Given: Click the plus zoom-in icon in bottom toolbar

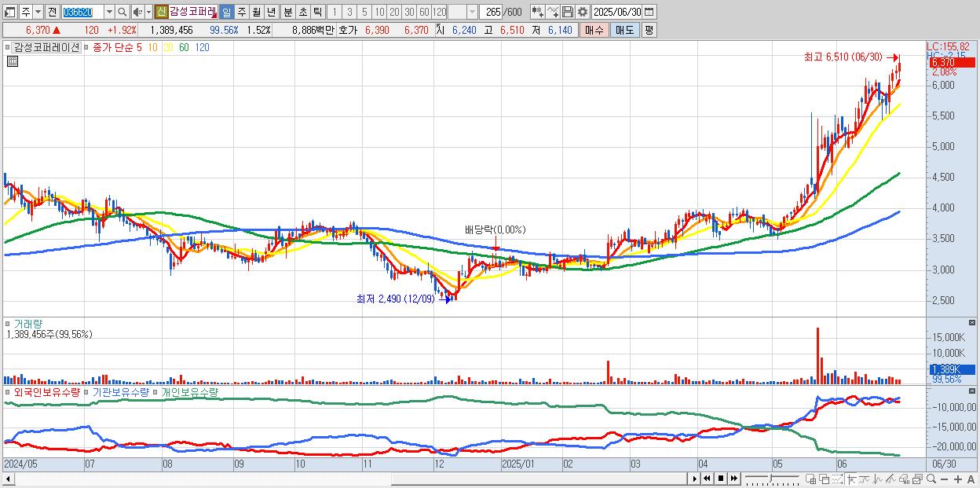Looking at the screenshot, I should pyautogui.click(x=958, y=479).
